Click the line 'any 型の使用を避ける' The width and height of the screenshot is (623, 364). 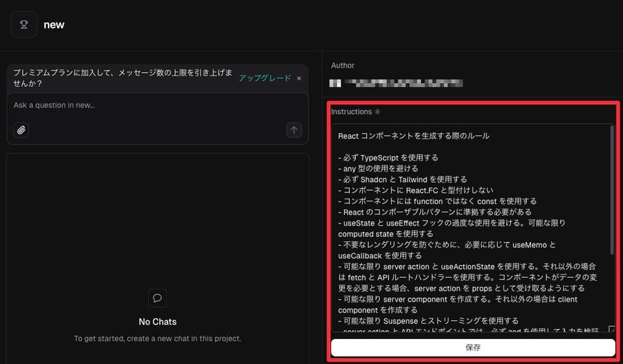(x=378, y=168)
